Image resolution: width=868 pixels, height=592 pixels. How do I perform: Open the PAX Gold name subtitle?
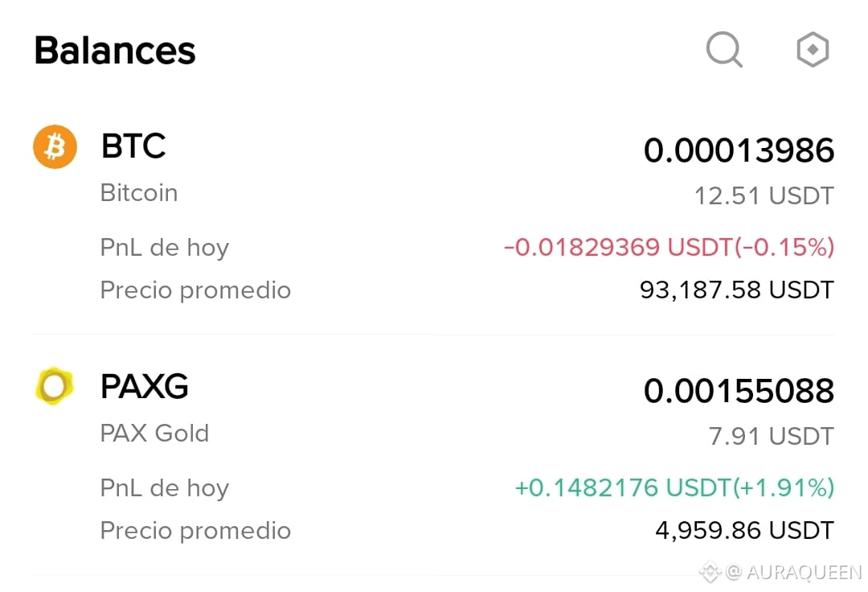tap(154, 433)
